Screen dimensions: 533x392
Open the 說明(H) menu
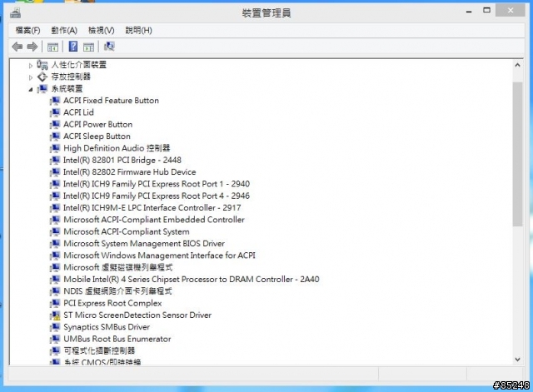click(x=139, y=31)
